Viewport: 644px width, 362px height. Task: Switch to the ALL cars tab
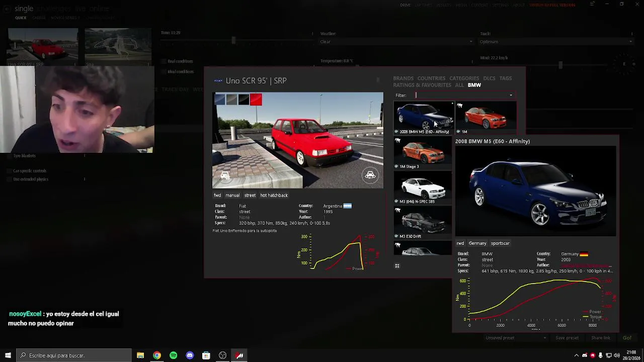pyautogui.click(x=459, y=85)
